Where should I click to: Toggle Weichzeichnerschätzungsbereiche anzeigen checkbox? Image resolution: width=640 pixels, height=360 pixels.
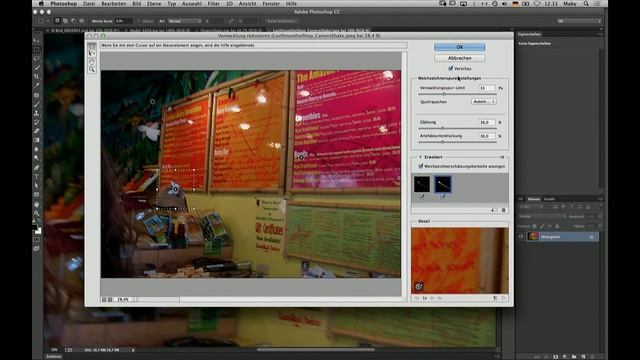coord(421,167)
